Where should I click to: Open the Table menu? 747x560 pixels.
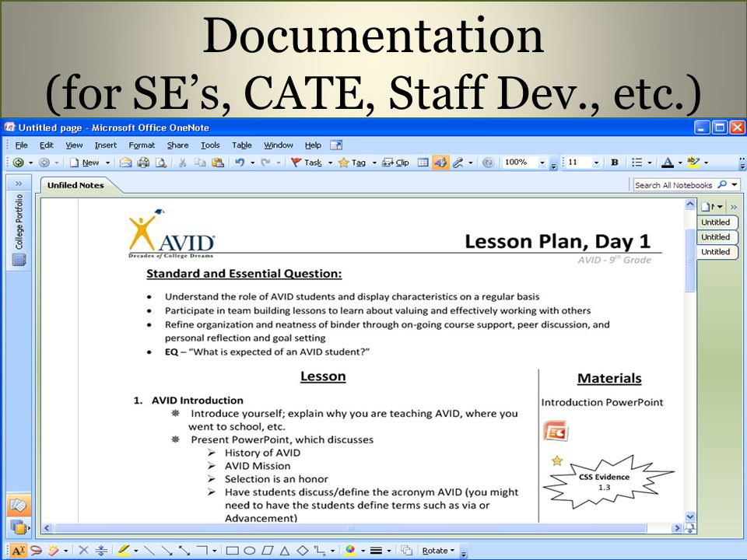(241, 145)
